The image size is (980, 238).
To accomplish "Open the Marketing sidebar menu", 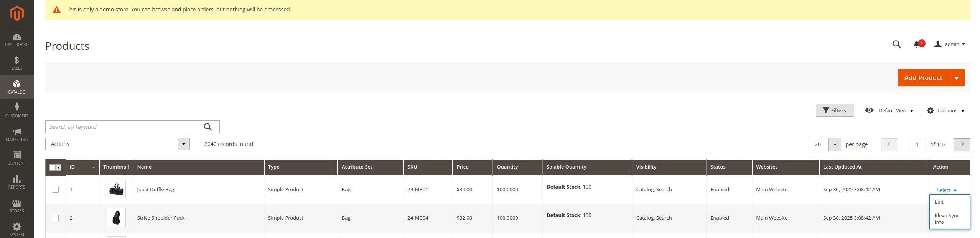I will (x=17, y=135).
